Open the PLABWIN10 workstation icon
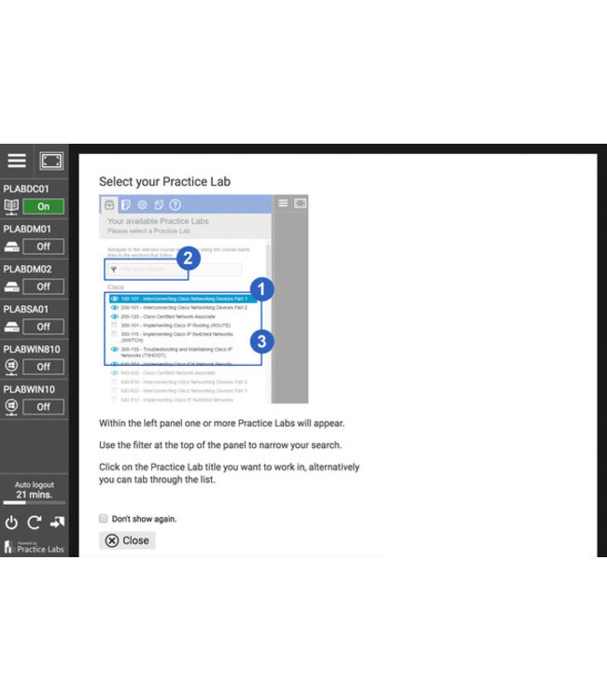Image resolution: width=607 pixels, height=700 pixels. 12,407
